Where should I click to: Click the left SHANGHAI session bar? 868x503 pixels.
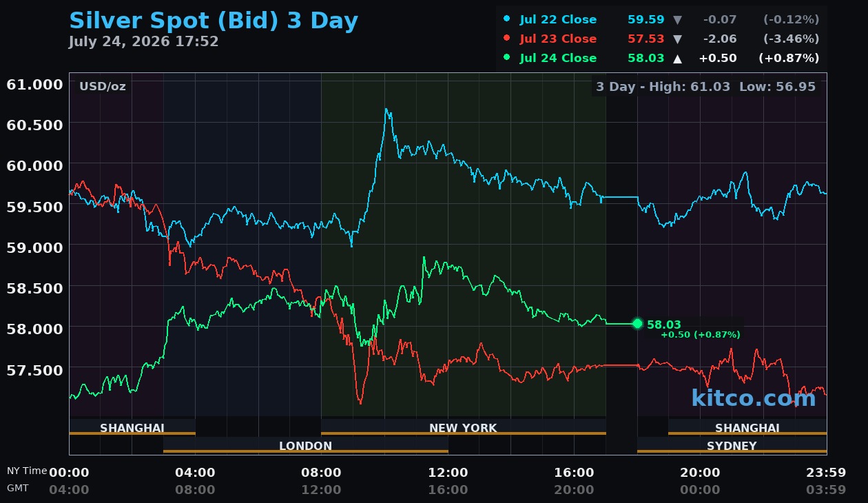(132, 427)
